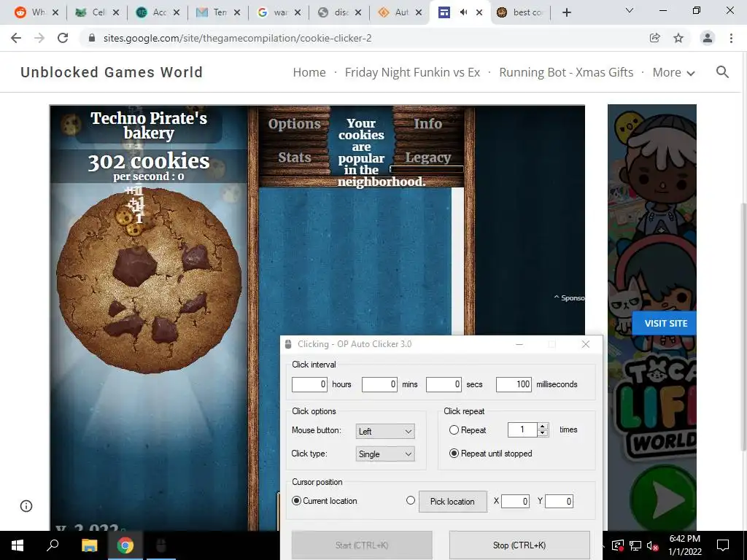Close the Reddit tab
This screenshot has width=747, height=560.
(x=55, y=13)
